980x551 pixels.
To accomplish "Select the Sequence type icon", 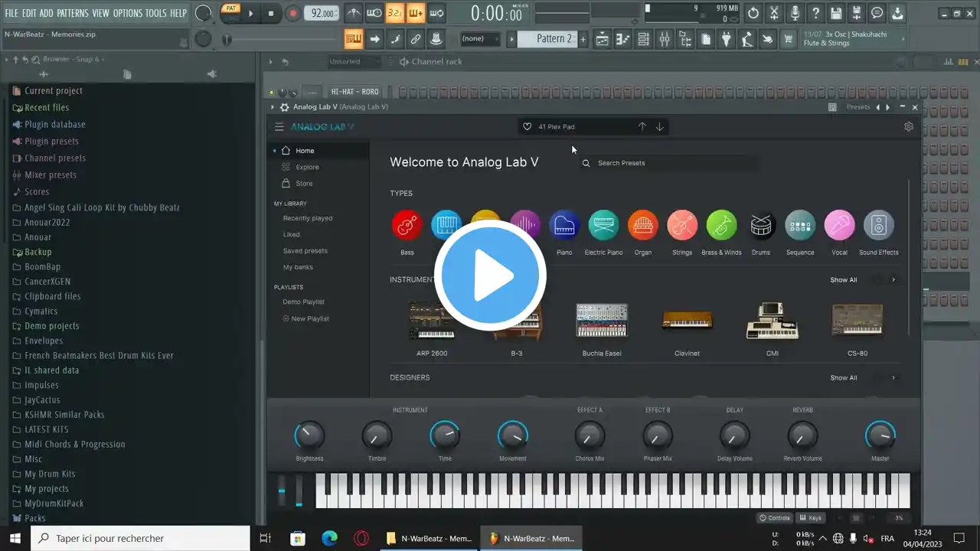I will 800,225.
